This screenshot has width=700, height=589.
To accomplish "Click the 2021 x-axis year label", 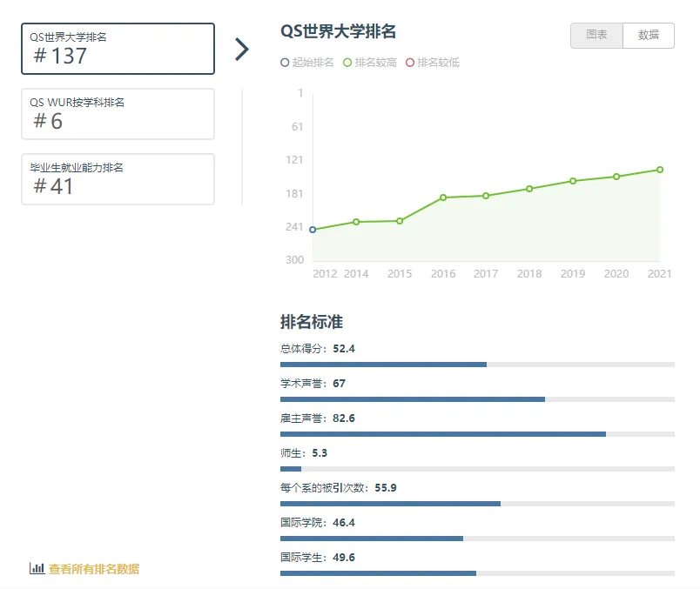I will pos(659,273).
